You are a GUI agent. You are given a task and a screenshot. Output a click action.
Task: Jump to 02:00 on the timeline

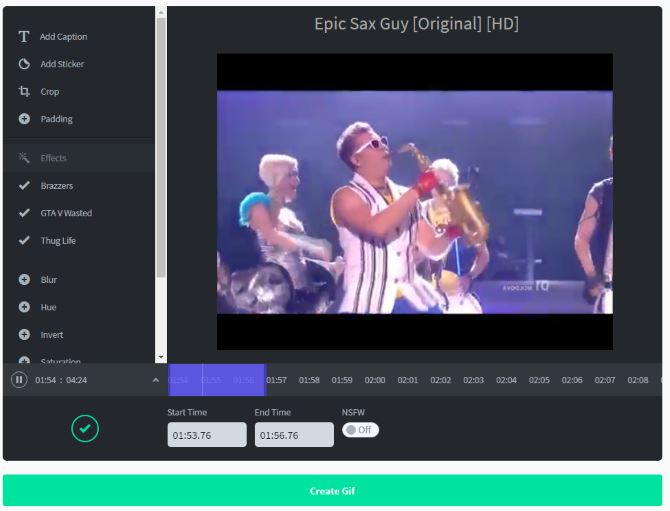click(x=375, y=380)
